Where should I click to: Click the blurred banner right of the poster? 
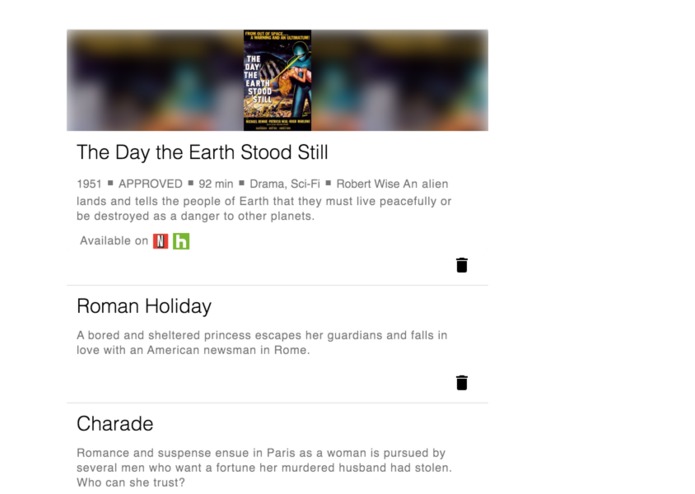click(400, 80)
